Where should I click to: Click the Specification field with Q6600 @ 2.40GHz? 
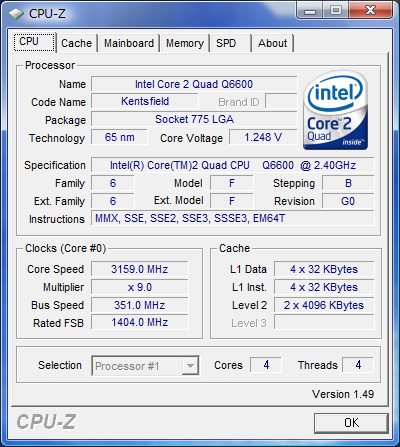[x=233, y=165]
